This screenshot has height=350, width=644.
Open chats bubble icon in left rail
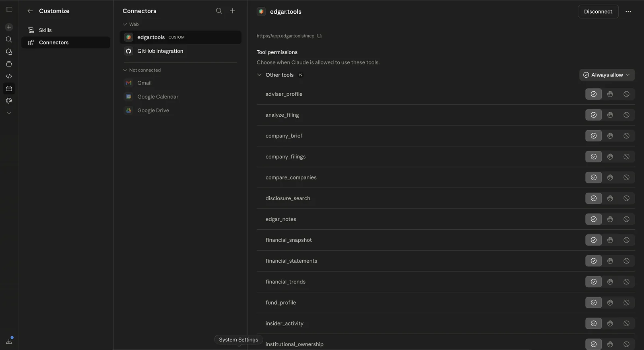[9, 52]
